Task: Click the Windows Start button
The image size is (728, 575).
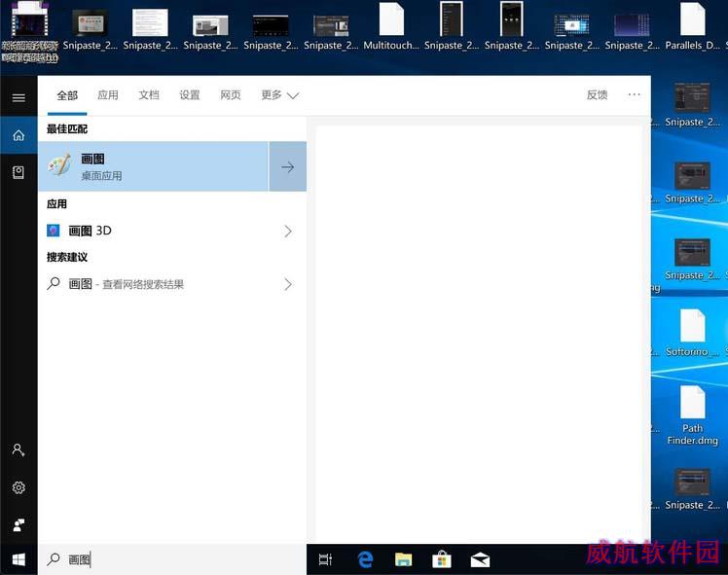Action: tap(18, 559)
